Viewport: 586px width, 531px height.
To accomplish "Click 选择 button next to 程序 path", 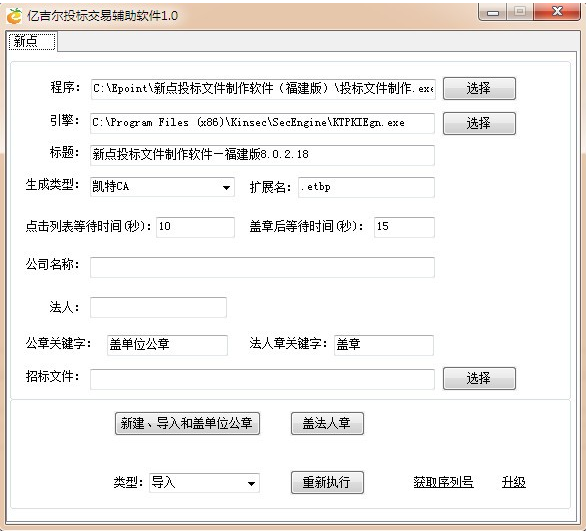I will (479, 89).
